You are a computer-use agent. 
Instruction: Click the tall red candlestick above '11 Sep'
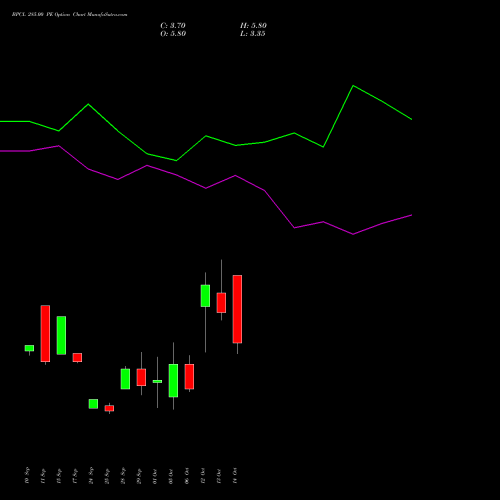[x=45, y=333]
